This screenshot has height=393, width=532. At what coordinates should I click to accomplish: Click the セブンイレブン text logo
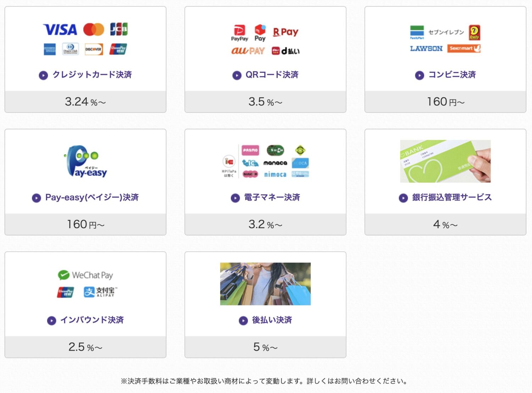coord(446,32)
